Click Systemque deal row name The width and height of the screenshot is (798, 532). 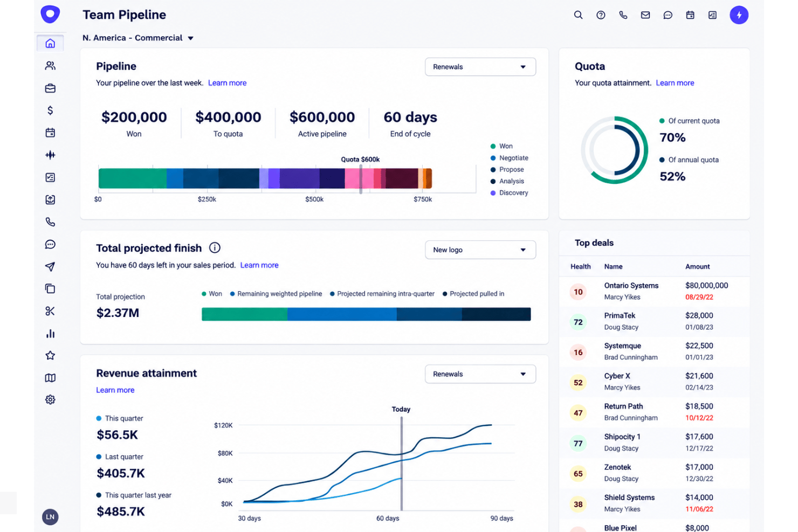point(623,346)
